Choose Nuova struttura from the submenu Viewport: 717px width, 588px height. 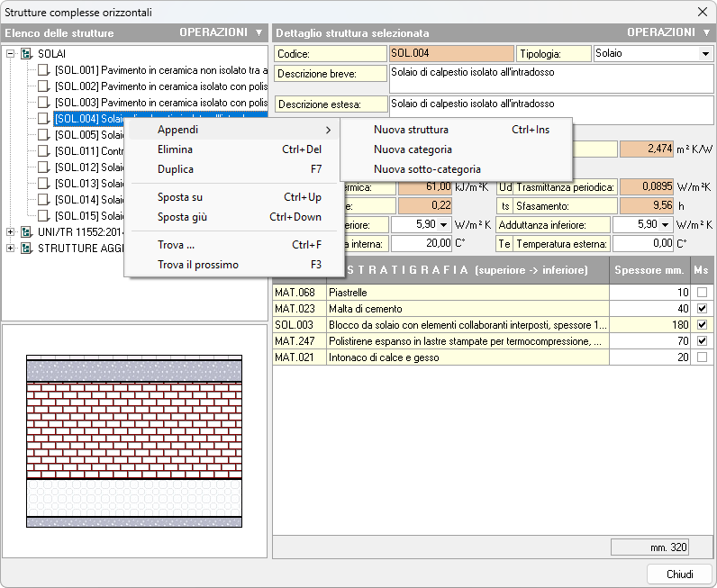[411, 130]
